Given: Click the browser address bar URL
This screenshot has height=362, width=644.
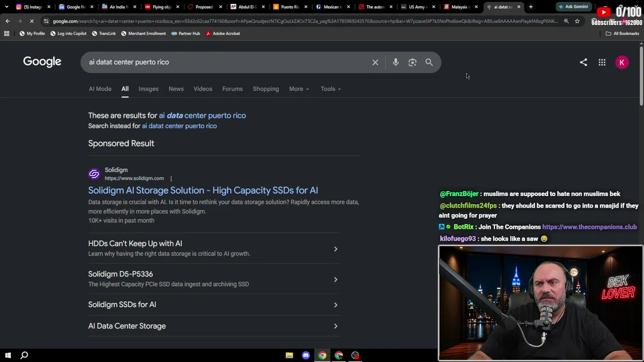Looking at the screenshot, I should pos(305,21).
